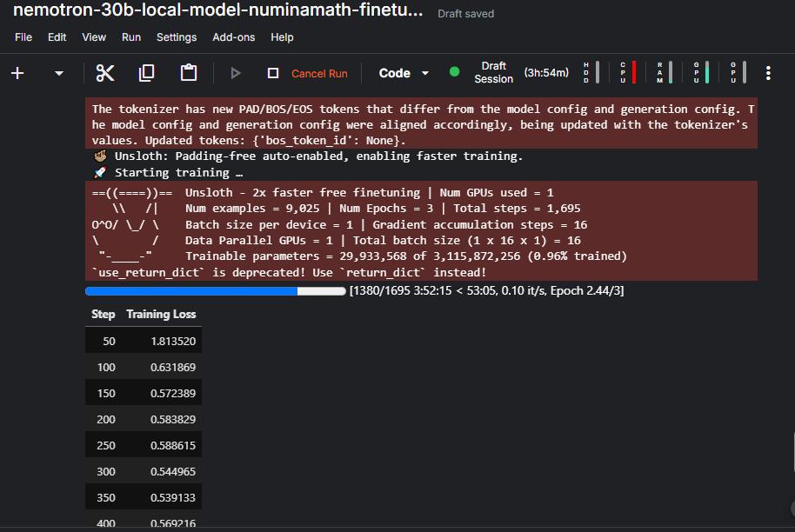Click the 'Starting training' output line
Image resolution: width=795 pixels, height=532 pixels.
tap(169, 173)
